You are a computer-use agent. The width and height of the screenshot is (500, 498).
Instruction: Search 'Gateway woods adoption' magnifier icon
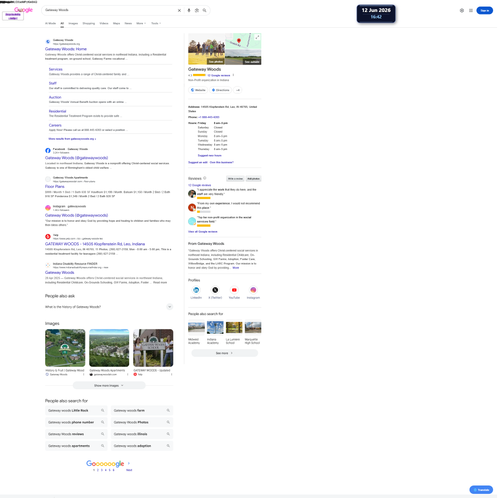168,446
